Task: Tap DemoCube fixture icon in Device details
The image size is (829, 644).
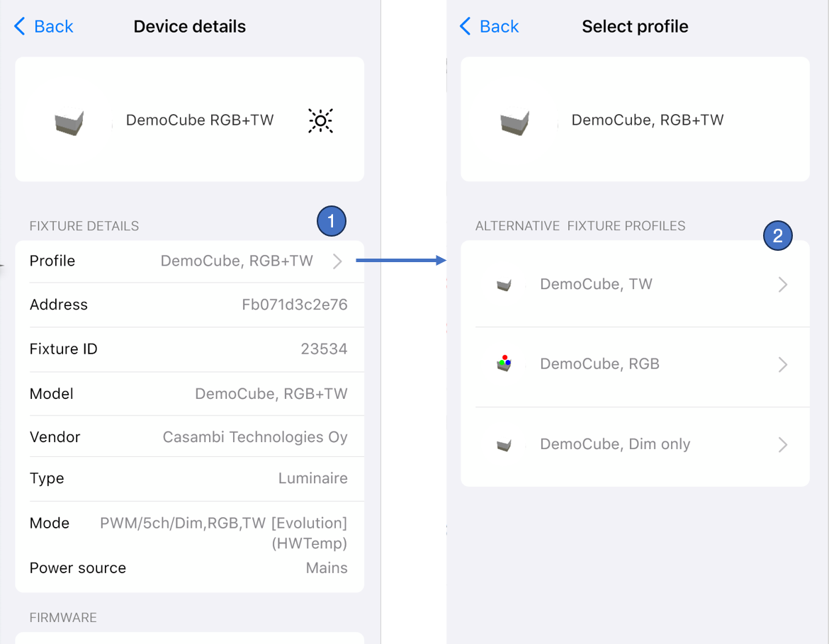Action: click(69, 123)
